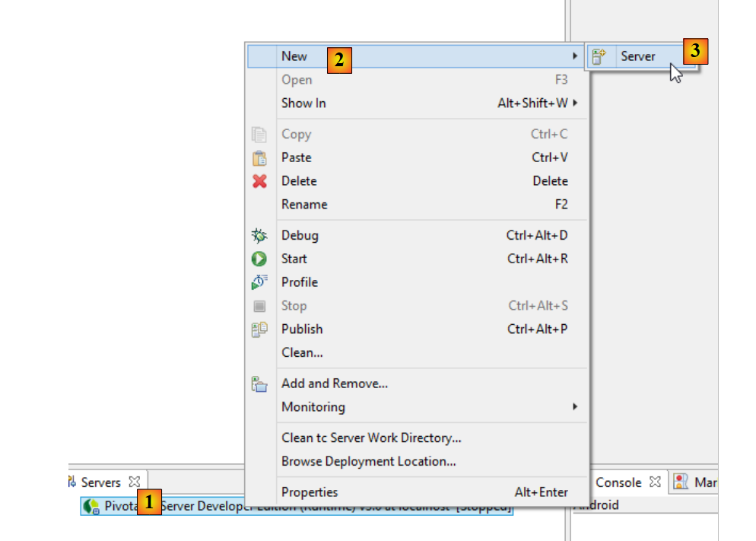
Task: Choose Rename from the context menu
Action: point(304,205)
